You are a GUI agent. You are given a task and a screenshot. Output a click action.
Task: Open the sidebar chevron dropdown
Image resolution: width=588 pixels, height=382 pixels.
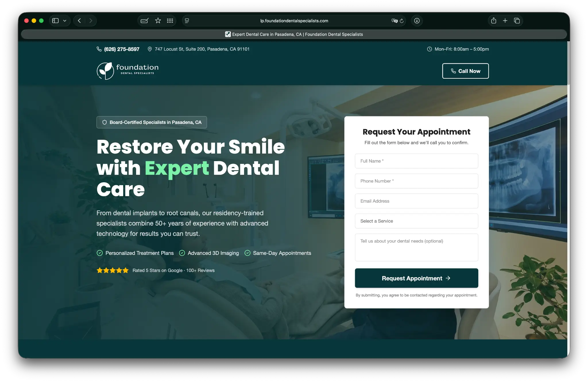click(65, 20)
